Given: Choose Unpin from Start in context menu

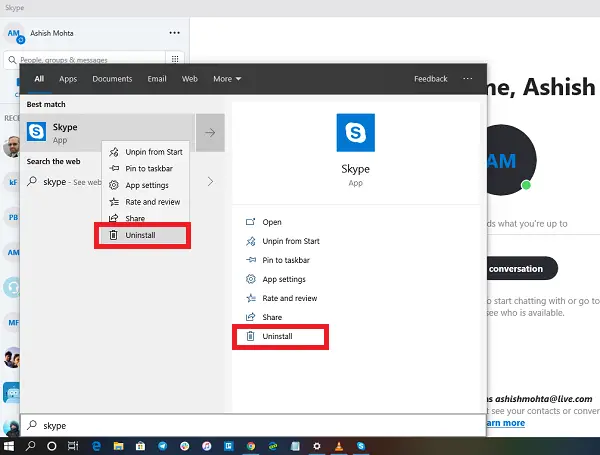Looking at the screenshot, I should [x=145, y=152].
